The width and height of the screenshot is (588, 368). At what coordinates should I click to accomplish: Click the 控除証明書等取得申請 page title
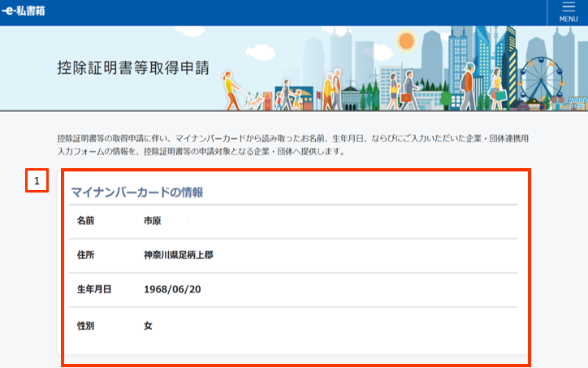pos(133,68)
